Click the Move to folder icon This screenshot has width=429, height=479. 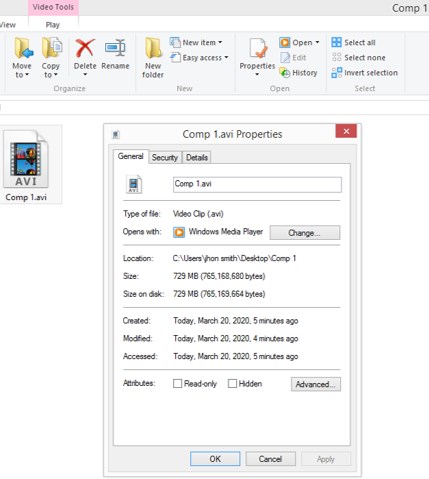23,49
